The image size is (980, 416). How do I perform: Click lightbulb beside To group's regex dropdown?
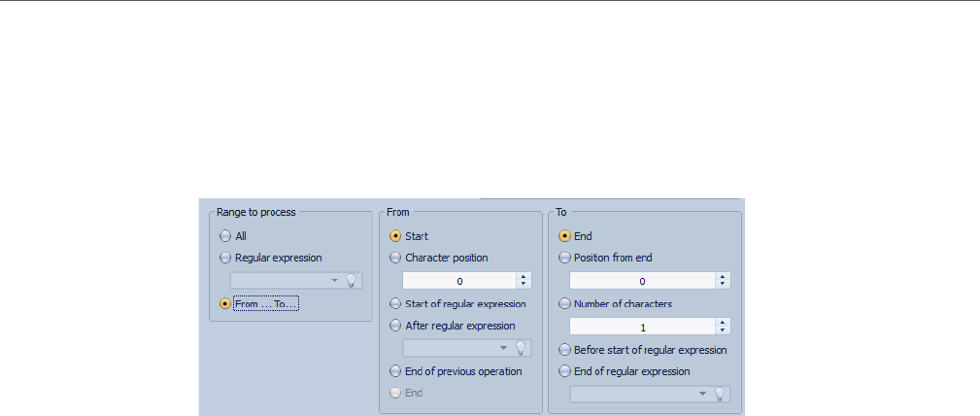coord(720,394)
